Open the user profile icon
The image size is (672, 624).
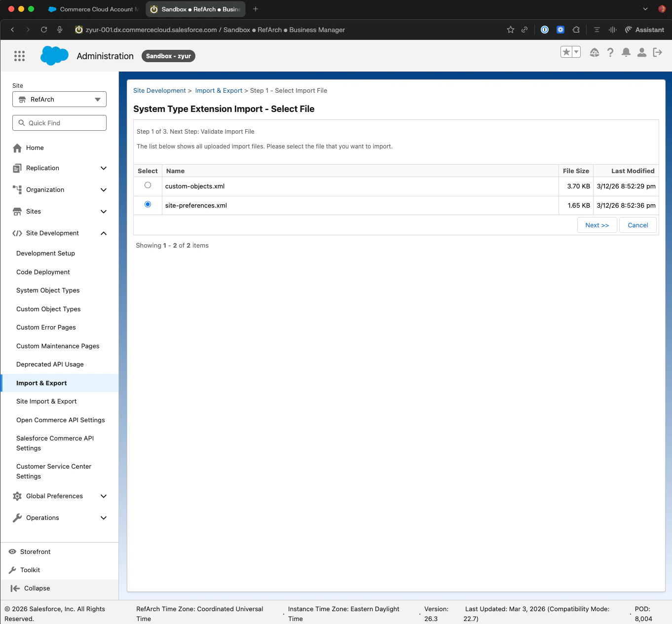(642, 52)
